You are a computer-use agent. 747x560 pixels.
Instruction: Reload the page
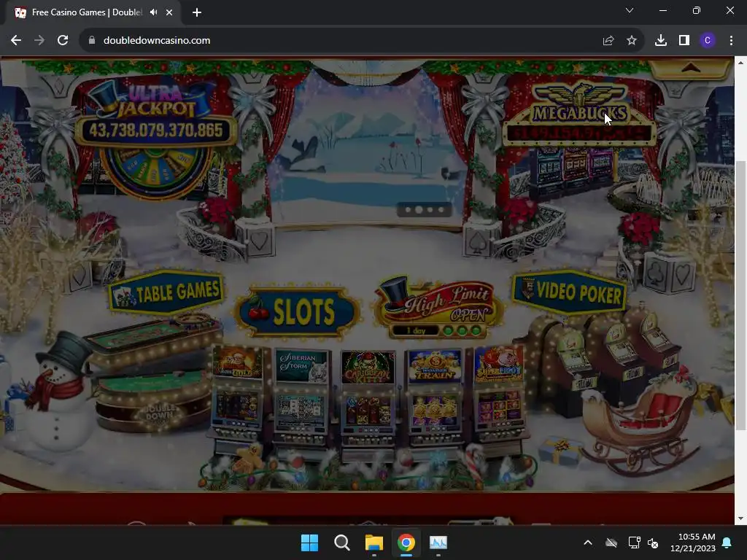click(63, 41)
